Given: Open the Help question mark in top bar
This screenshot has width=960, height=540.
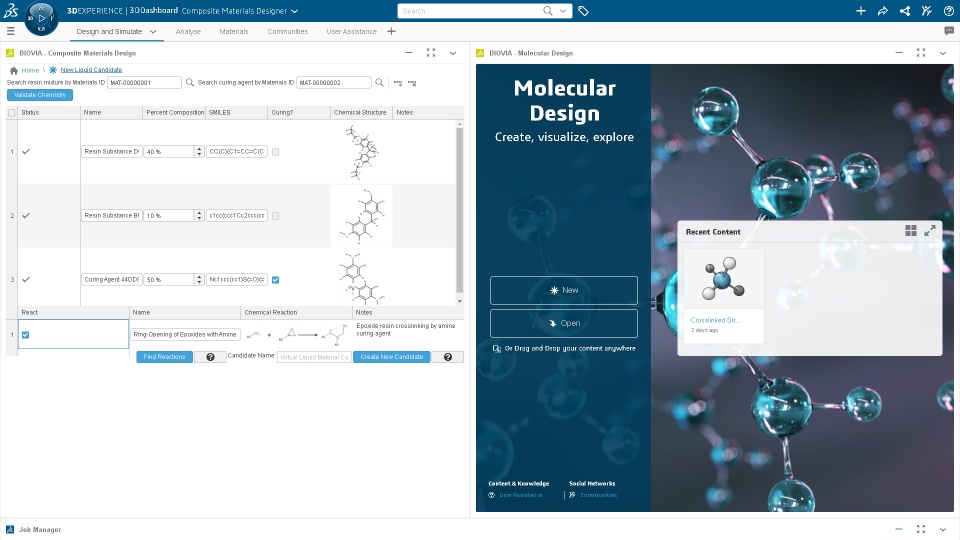Looking at the screenshot, I should pyautogui.click(x=948, y=11).
